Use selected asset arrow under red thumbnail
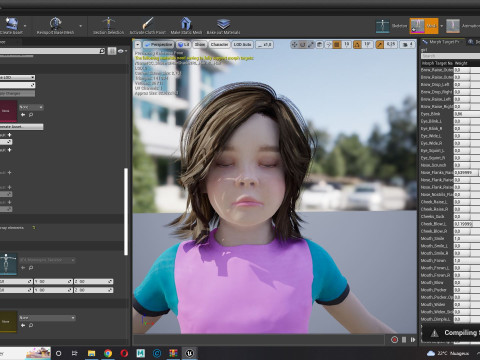 pyautogui.click(x=23, y=115)
